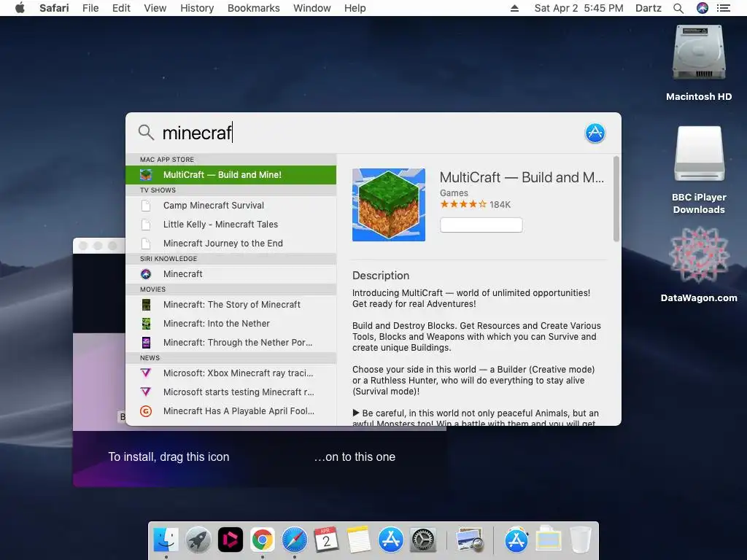Screen dimensions: 747x560
Task: Open Safari app menu
Action: coord(54,8)
